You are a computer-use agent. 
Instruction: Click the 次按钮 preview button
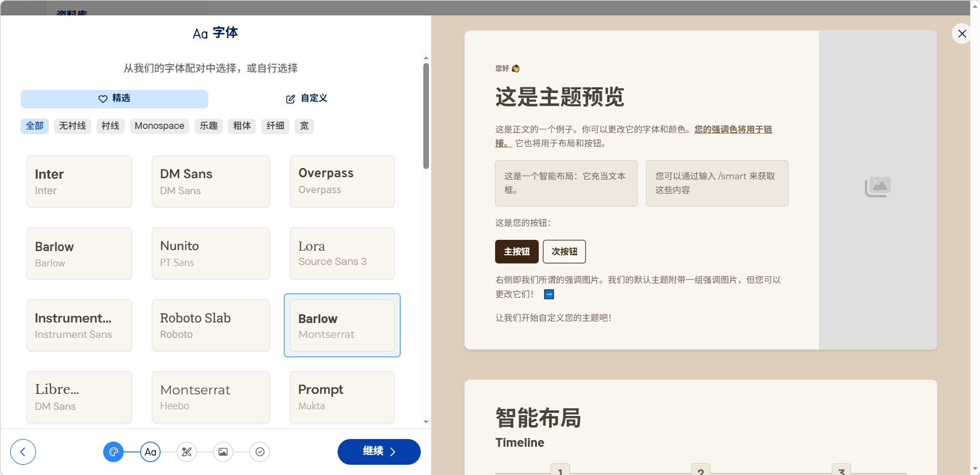564,252
